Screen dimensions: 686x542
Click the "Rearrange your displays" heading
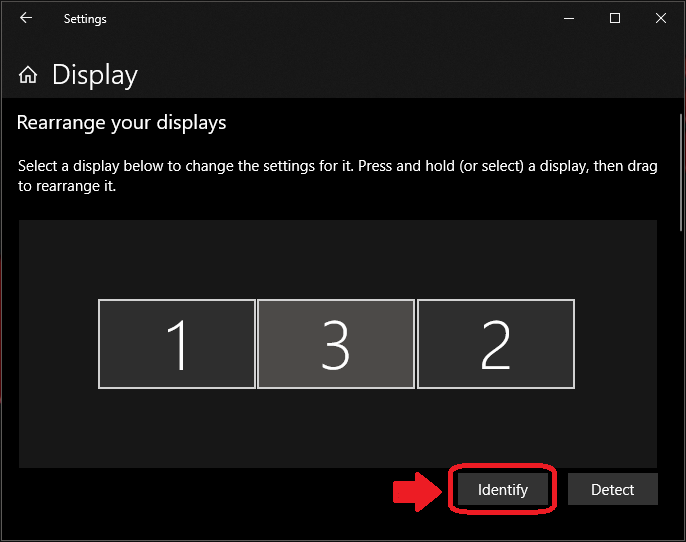tap(122, 123)
